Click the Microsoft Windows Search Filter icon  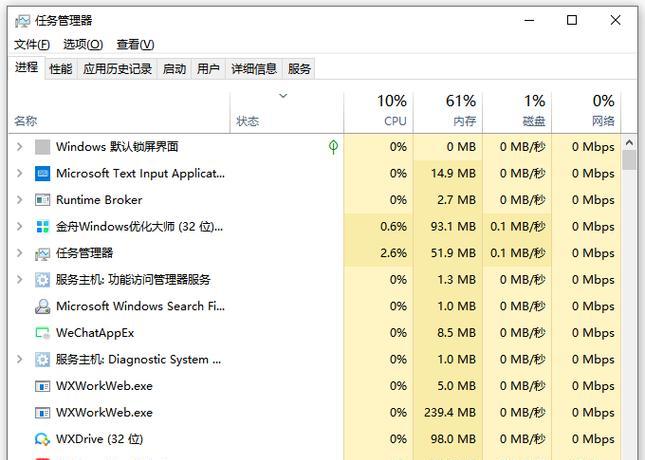[42, 306]
